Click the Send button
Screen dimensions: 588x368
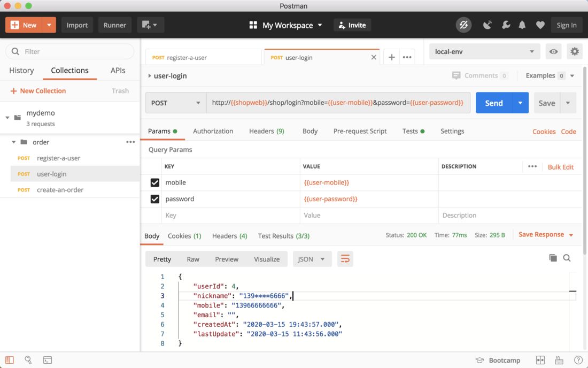(493, 103)
